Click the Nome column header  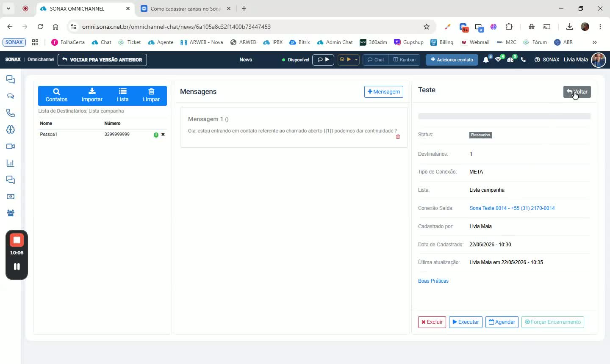point(46,123)
